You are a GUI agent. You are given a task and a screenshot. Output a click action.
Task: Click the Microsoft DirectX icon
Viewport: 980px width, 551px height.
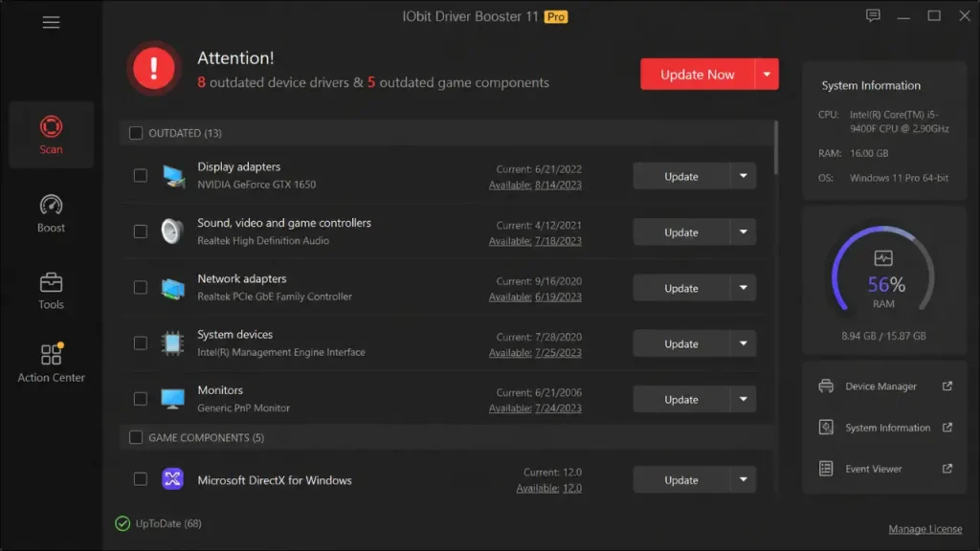coord(172,479)
